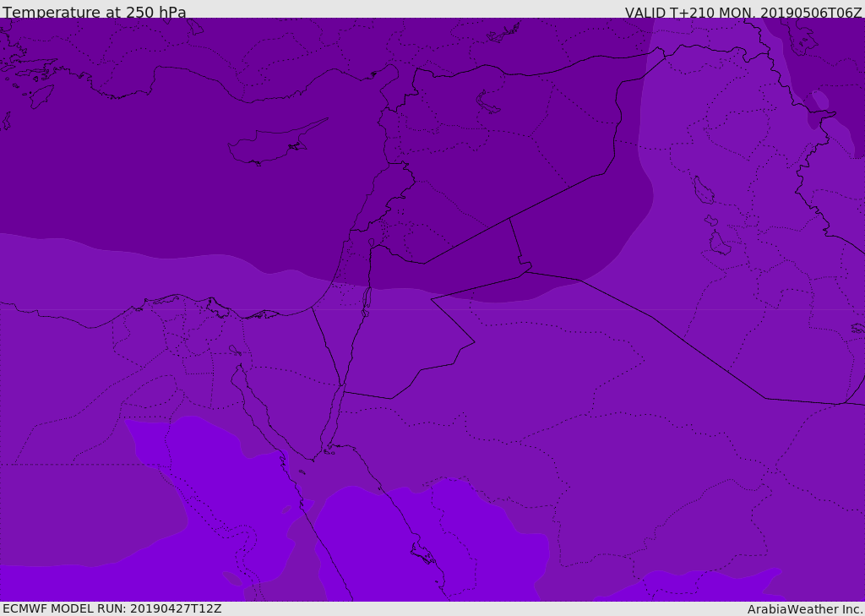The width and height of the screenshot is (865, 616).
Task: Click the "Temperature at 250 hPa" title
Action: pyautogui.click(x=94, y=13)
